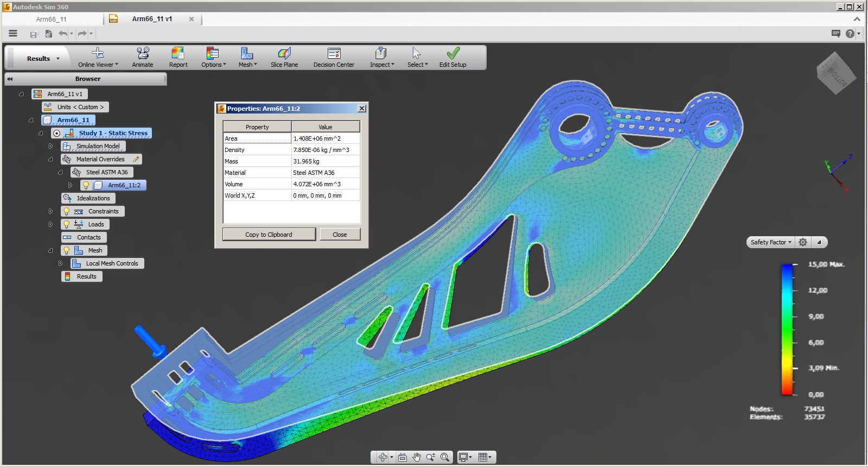Expand the Constraints node
Image resolution: width=868 pixels, height=467 pixels.
point(50,211)
